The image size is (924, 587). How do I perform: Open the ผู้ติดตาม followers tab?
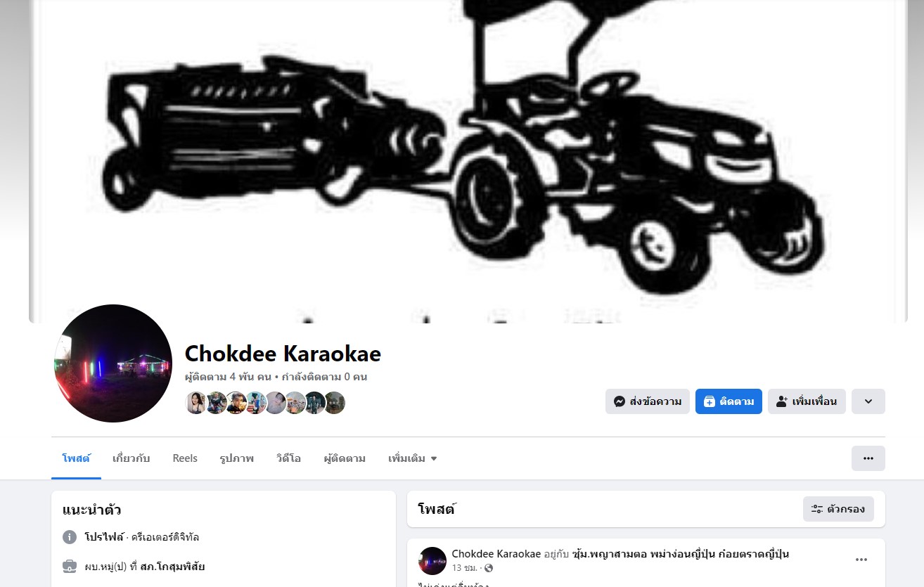tap(345, 458)
